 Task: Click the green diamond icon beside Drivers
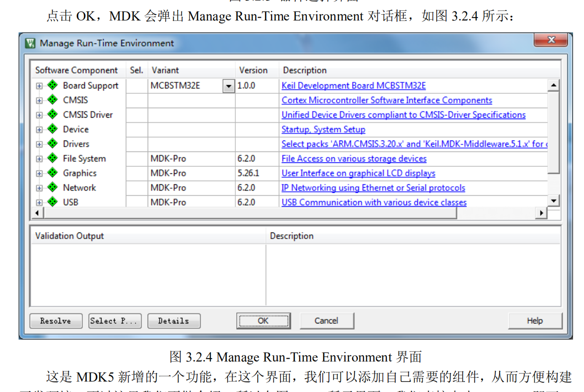click(52, 144)
